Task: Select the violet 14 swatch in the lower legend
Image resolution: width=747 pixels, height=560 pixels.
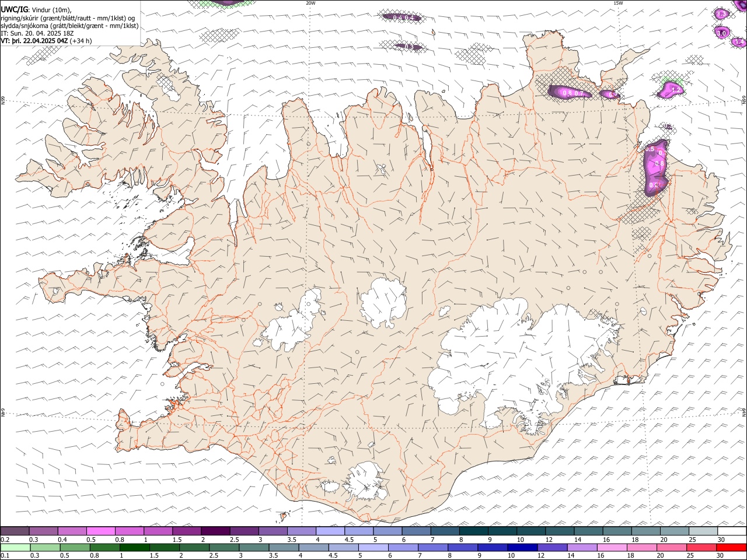Action: [582, 547]
